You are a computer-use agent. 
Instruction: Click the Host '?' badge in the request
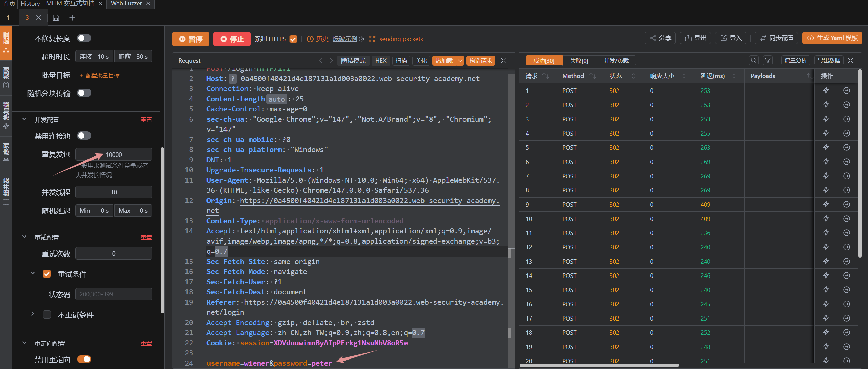point(232,79)
